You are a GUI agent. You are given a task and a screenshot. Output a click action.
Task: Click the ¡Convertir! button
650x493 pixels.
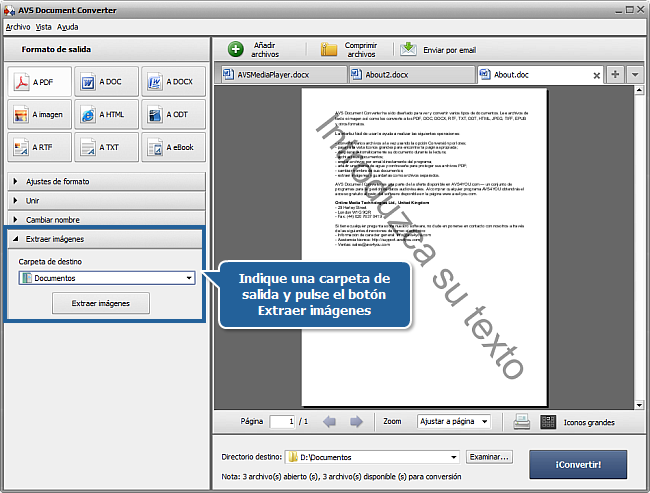pos(578,464)
